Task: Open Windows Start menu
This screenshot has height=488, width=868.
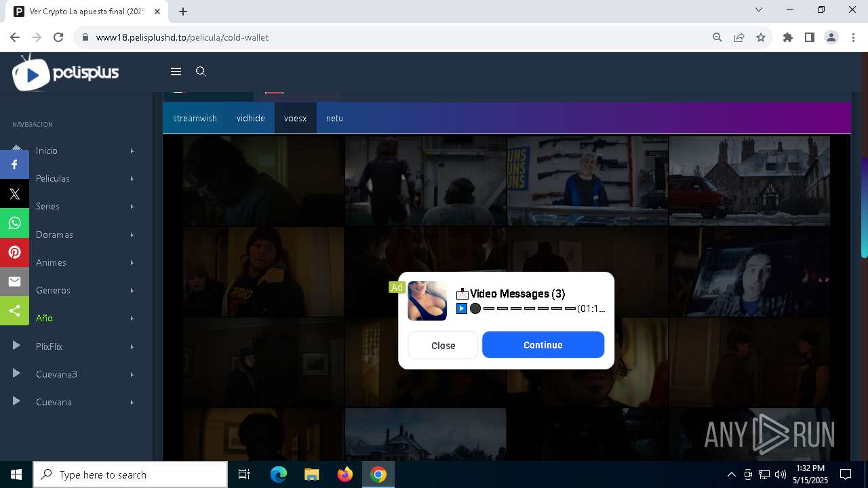Action: tap(16, 474)
